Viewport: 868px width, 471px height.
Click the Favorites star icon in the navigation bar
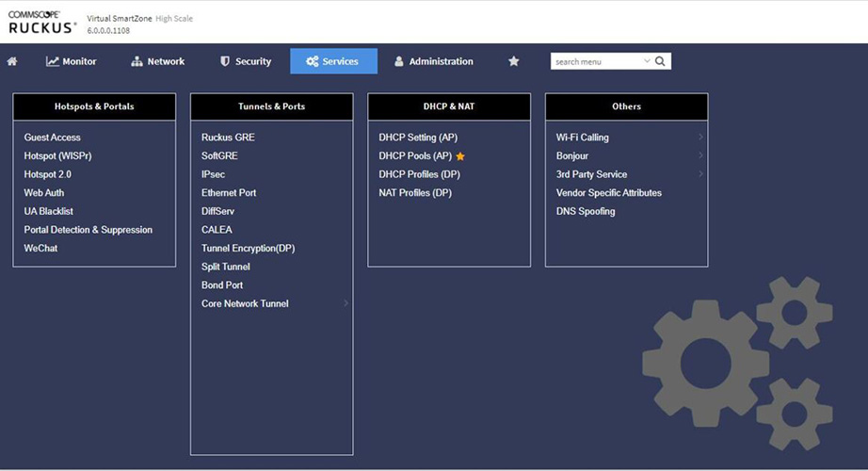[513, 61]
